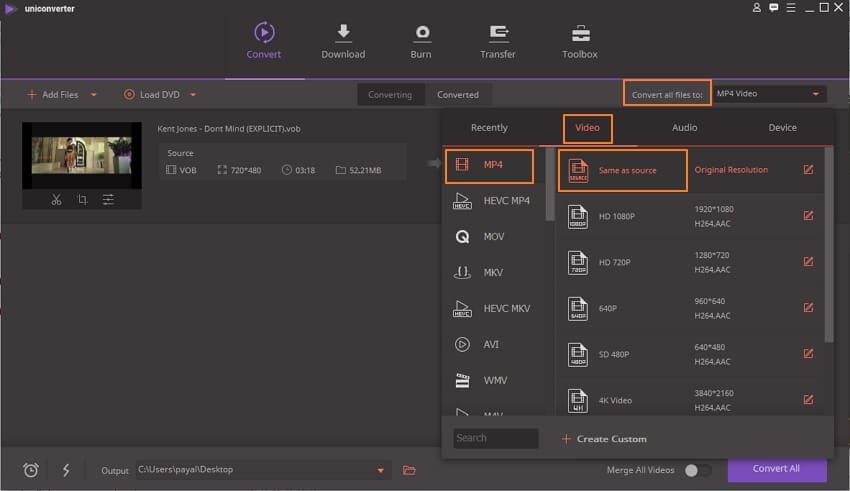Toggle Merge All Videos switch

(698, 470)
